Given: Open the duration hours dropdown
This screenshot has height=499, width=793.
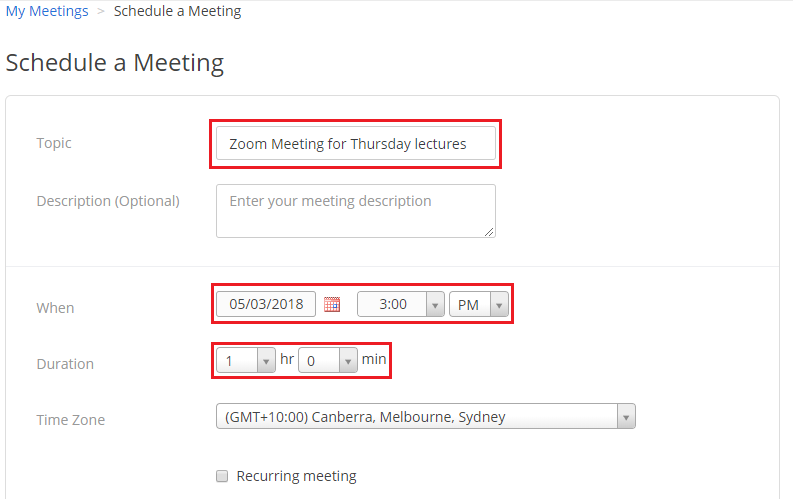Looking at the screenshot, I should pyautogui.click(x=246, y=360).
